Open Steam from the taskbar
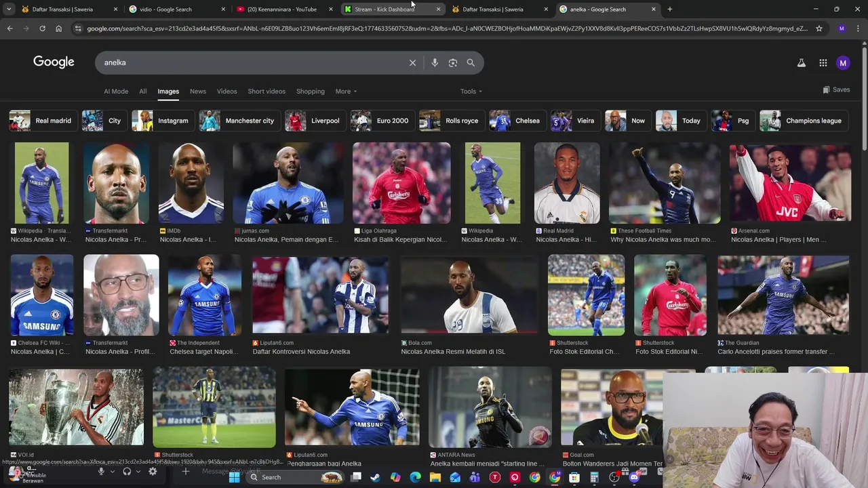 [375, 477]
